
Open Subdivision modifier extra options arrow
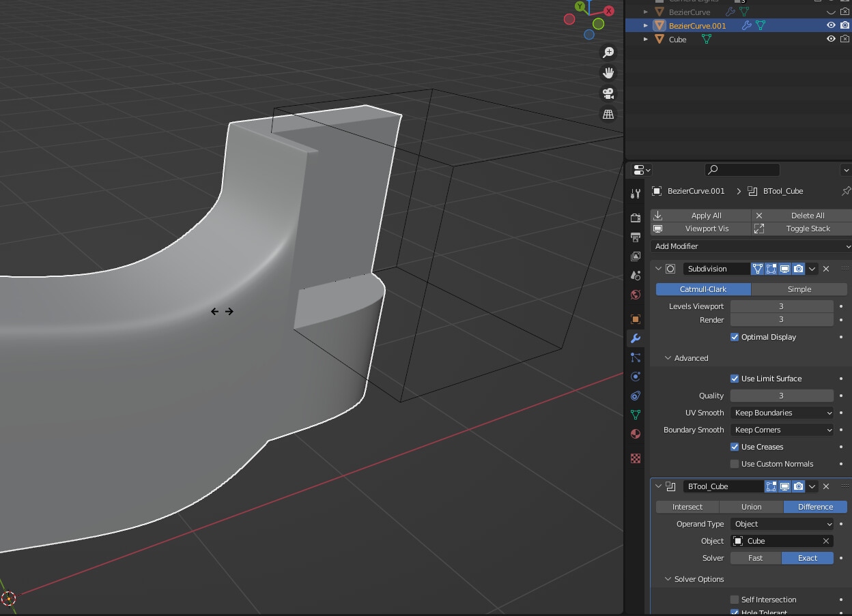[x=812, y=269]
